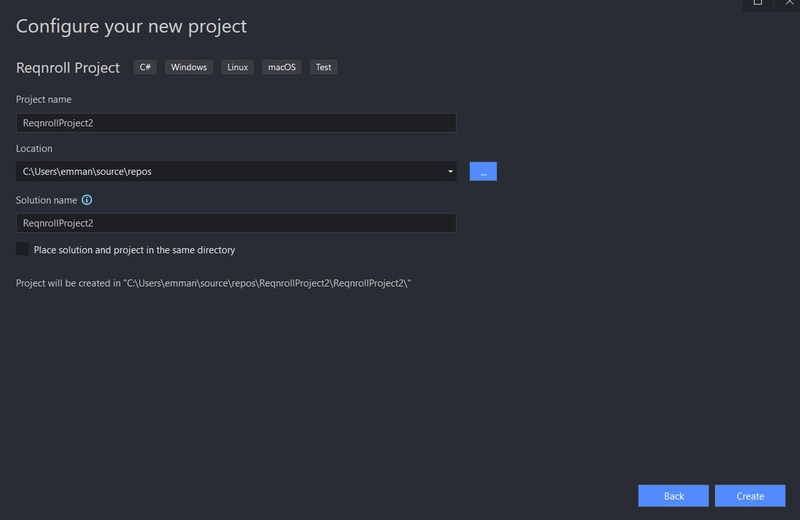
Task: Enable Place solution and project in same directory
Action: [23, 249]
